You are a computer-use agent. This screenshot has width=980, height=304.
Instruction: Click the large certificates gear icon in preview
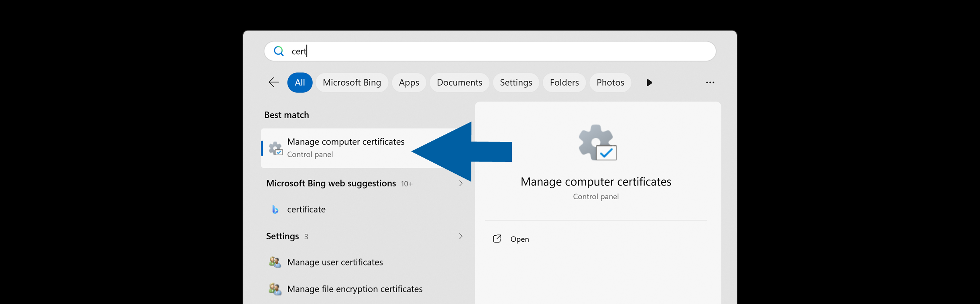coord(597,143)
